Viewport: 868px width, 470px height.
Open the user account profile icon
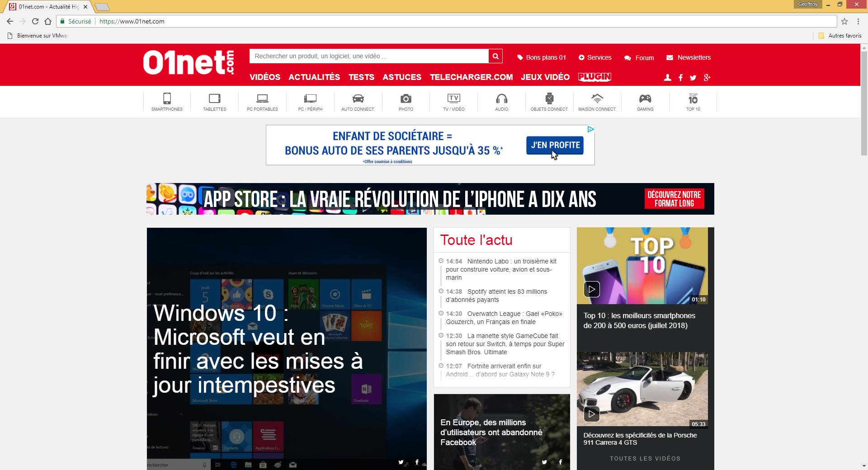pos(667,78)
